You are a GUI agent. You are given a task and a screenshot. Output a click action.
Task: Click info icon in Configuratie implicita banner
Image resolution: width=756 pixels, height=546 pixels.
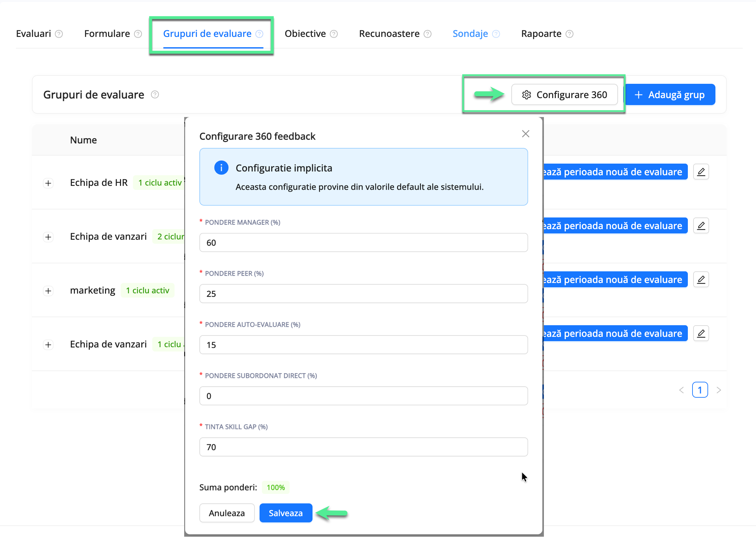221,168
